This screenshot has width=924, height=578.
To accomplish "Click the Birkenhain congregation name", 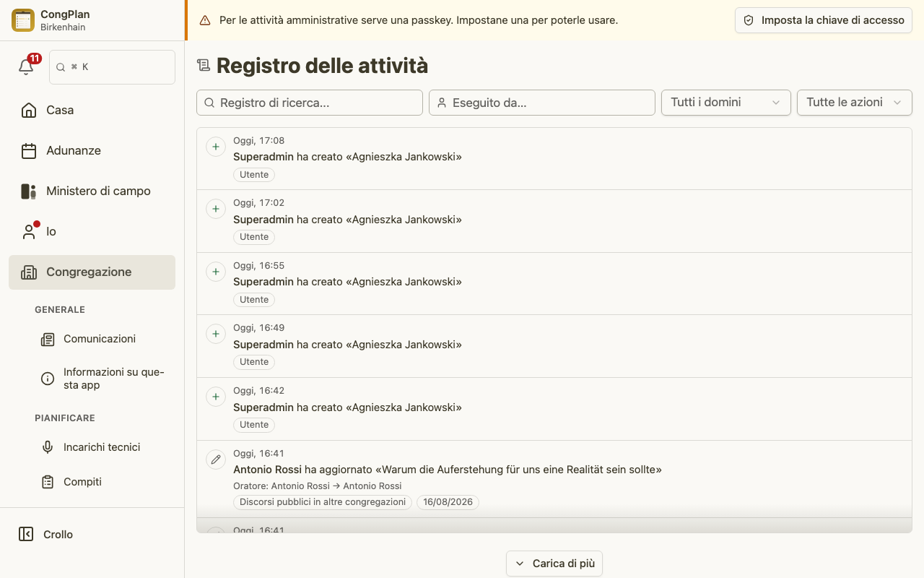I will 61,27.
